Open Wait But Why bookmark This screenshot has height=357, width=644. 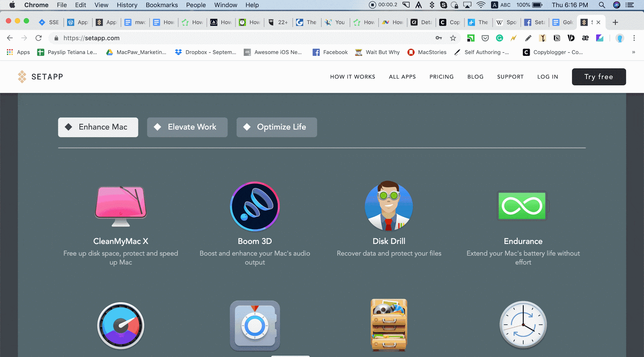378,52
